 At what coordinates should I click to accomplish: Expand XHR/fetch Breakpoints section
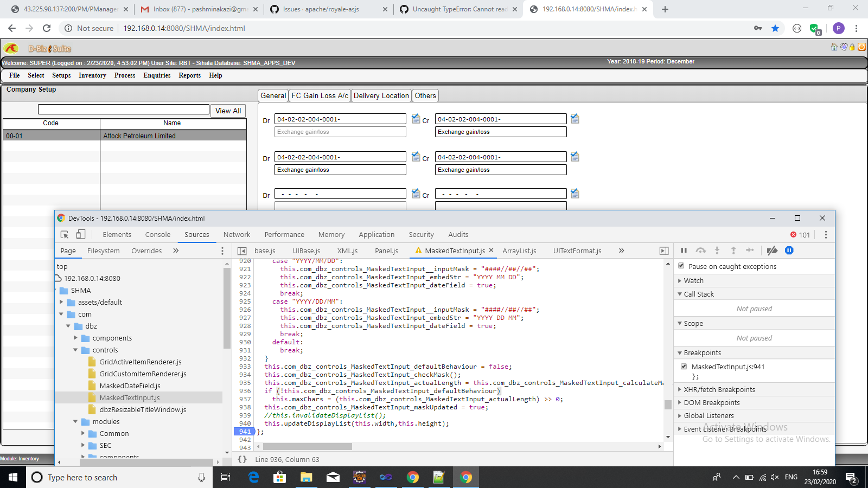click(x=719, y=389)
